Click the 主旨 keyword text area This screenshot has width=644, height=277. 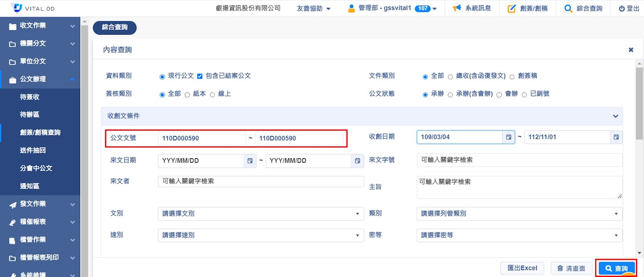click(519, 187)
